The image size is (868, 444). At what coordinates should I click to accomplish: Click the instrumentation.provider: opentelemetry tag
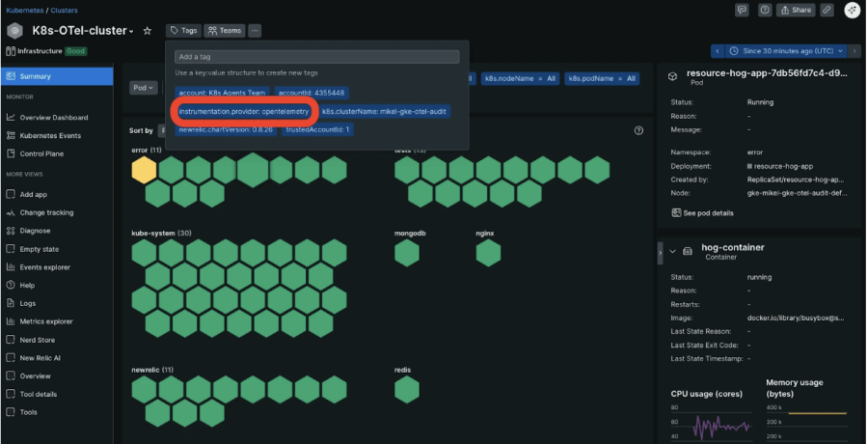244,111
